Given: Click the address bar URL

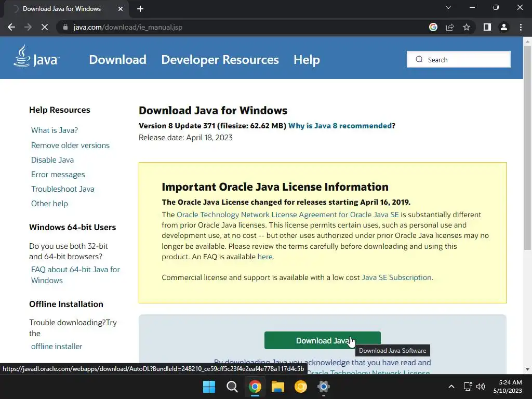Looking at the screenshot, I should coord(128,27).
